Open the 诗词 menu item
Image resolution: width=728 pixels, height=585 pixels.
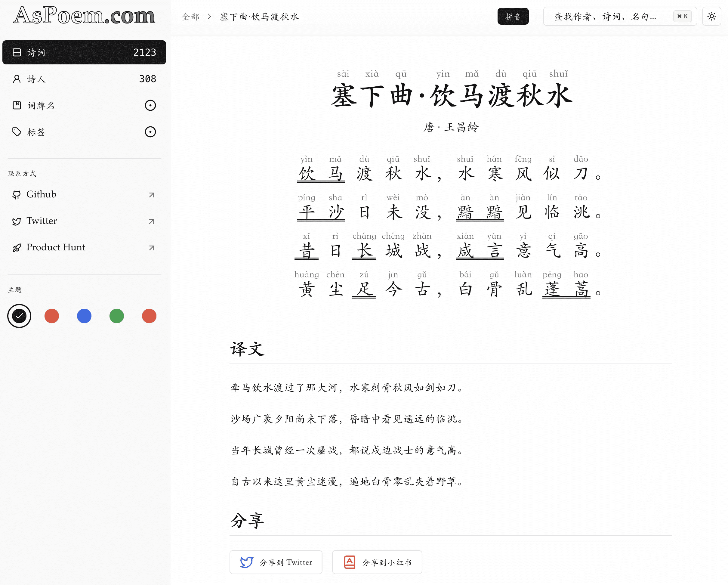click(x=84, y=52)
